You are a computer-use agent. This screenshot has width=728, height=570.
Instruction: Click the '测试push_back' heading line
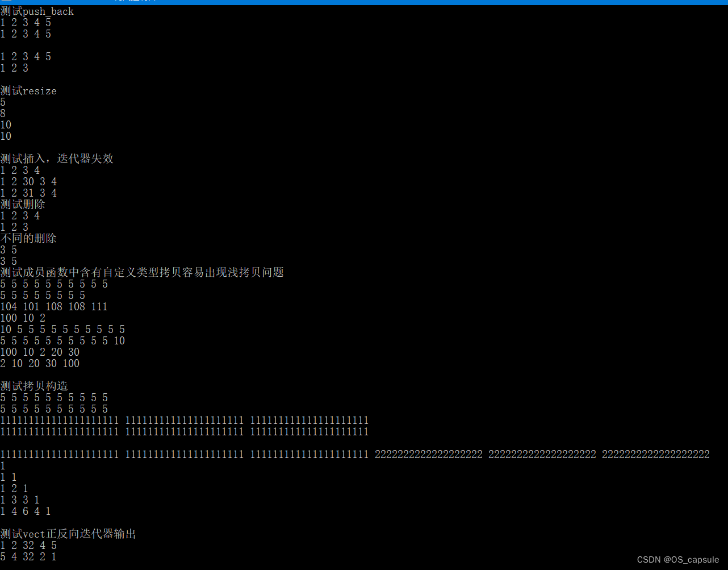coord(37,11)
